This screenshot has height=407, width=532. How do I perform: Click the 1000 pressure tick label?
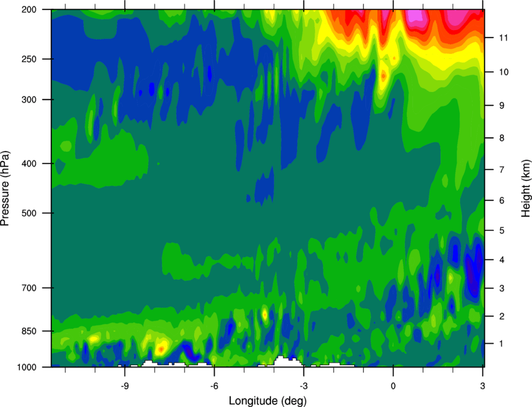coord(27,368)
